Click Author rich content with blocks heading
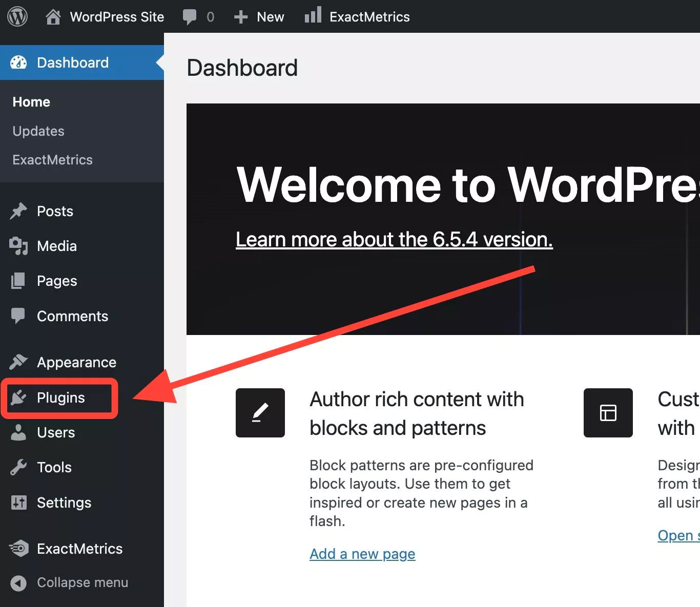Screen dimensions: 700x607 417,413
